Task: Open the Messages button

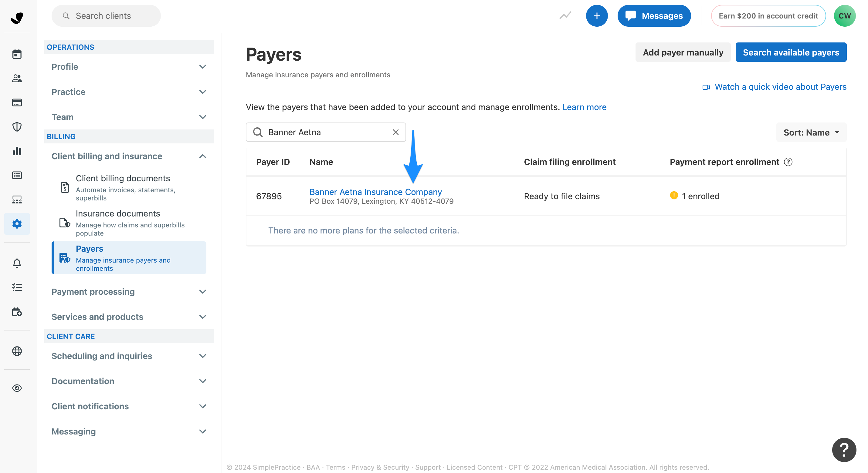Action: pos(654,15)
